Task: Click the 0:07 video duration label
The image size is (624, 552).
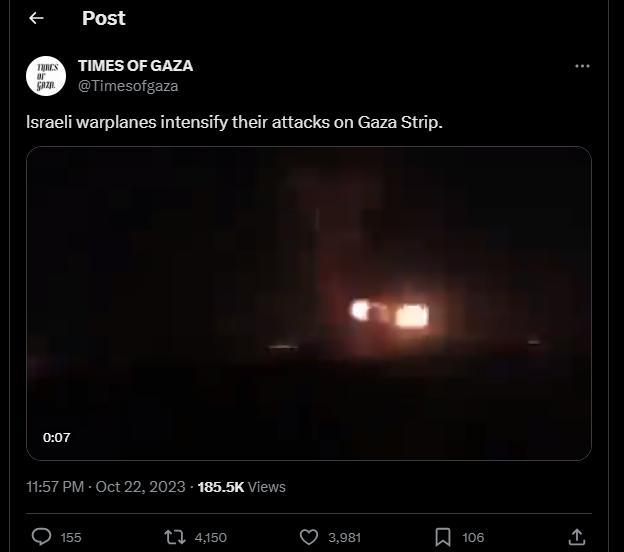Action: pos(57,437)
